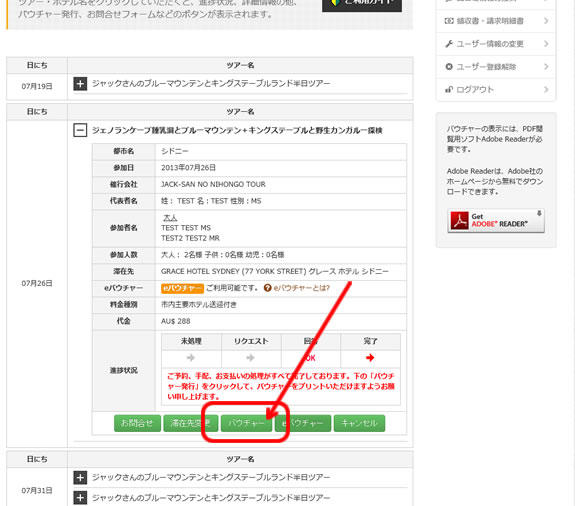The height and width of the screenshot is (506, 575).
Task: Click the orange eバウチャー badge
Action: coord(182,288)
